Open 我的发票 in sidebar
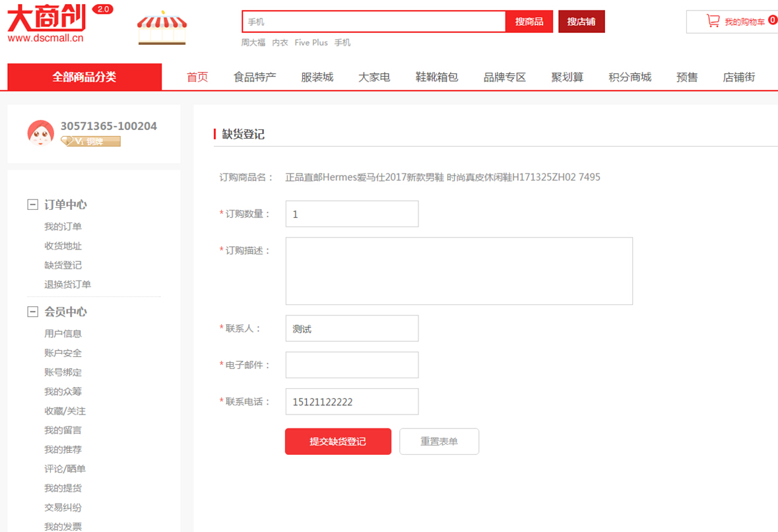778x532 pixels. pyautogui.click(x=63, y=527)
